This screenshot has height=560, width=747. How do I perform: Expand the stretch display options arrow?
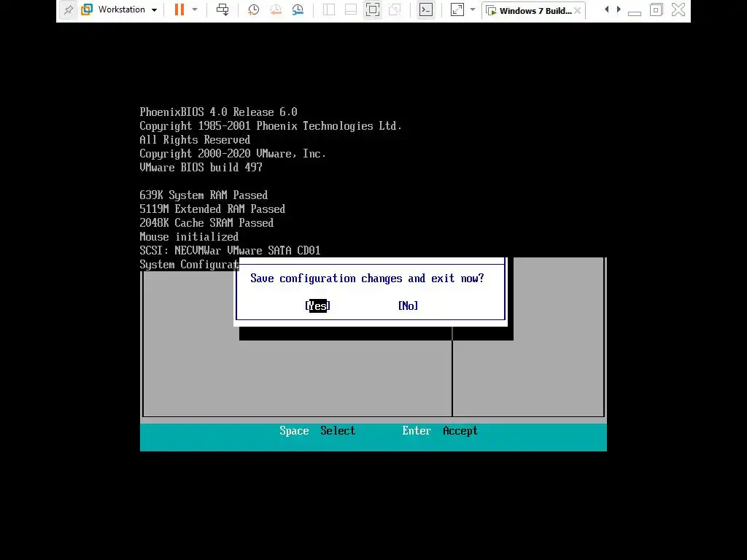click(x=473, y=10)
